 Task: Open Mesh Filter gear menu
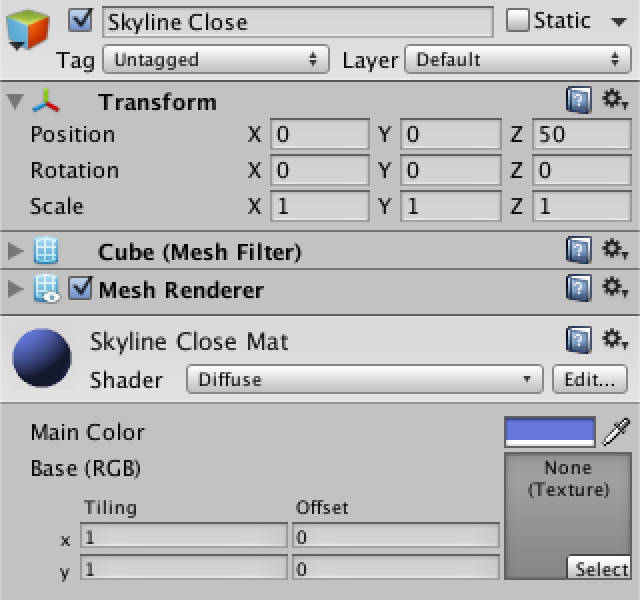[615, 249]
